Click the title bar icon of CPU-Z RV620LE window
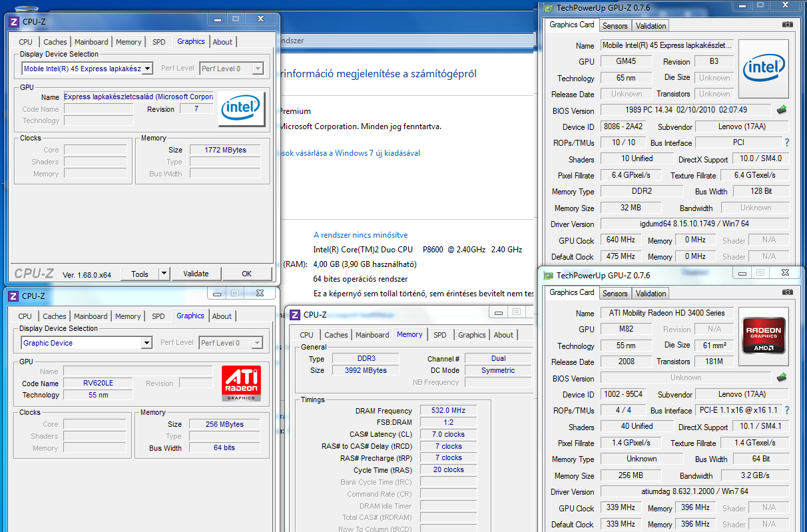 pyautogui.click(x=13, y=296)
